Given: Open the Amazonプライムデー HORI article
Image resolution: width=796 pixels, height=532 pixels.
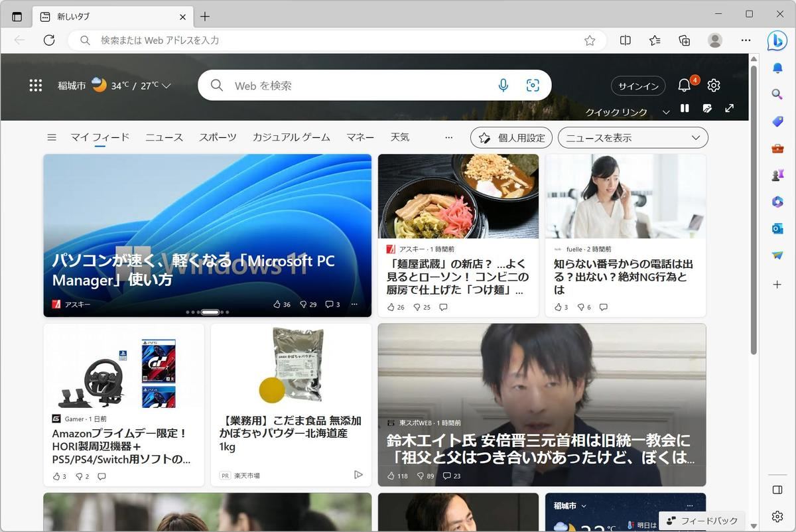Looking at the screenshot, I should pos(121,446).
